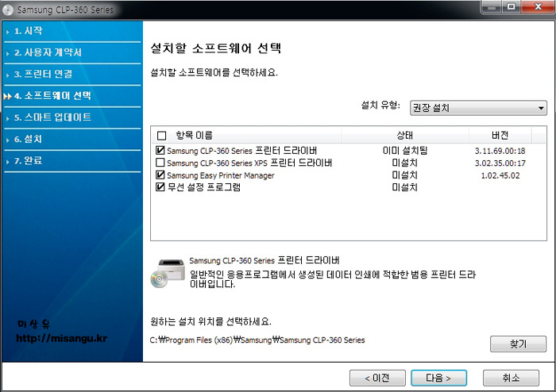
Task: Click the 다음 > button
Action: coord(438,379)
